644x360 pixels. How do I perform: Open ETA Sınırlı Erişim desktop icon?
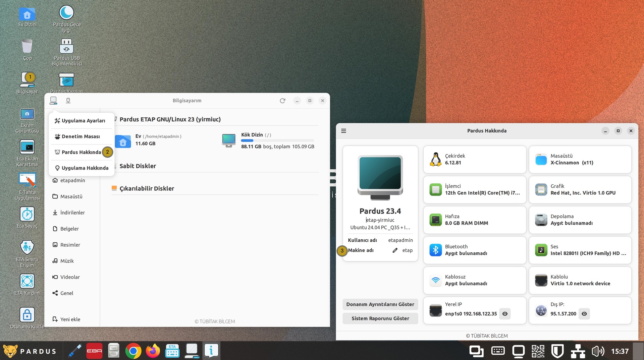point(27,254)
